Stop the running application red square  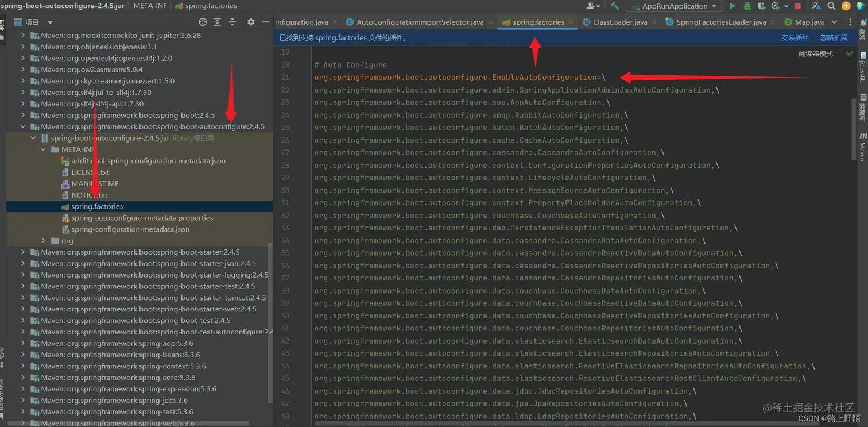click(797, 6)
